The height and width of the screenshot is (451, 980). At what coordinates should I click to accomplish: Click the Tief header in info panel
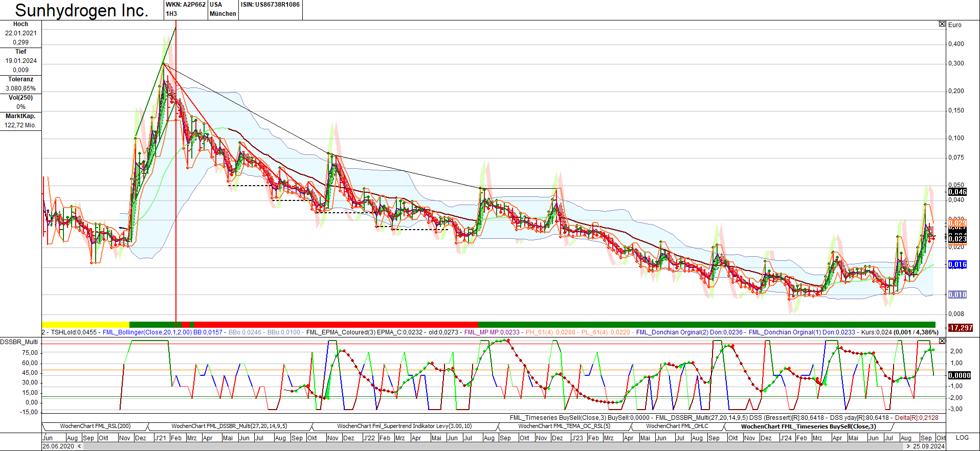[x=20, y=52]
